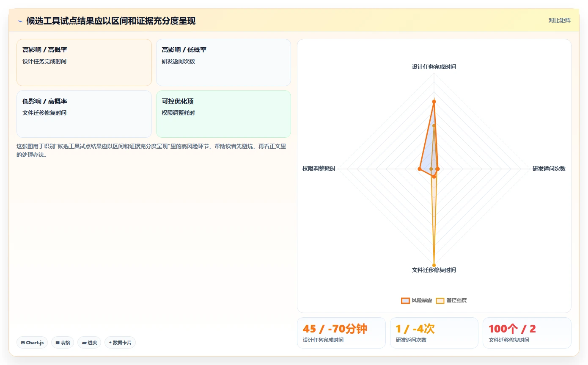Click the 数据卡片 tag chip

coord(120,343)
